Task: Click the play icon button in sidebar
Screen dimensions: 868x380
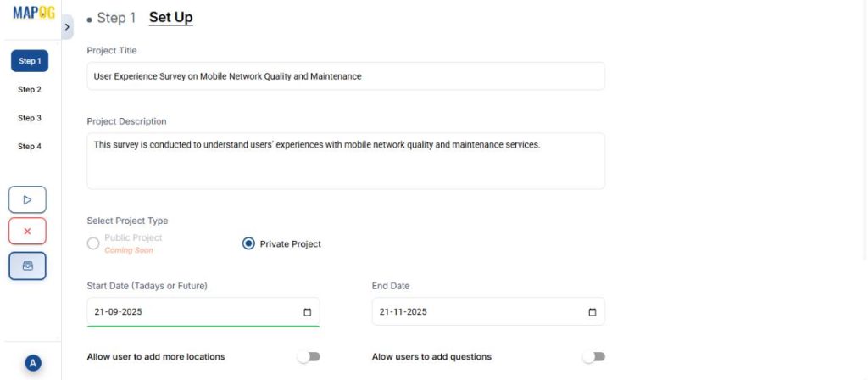Action: tap(27, 200)
